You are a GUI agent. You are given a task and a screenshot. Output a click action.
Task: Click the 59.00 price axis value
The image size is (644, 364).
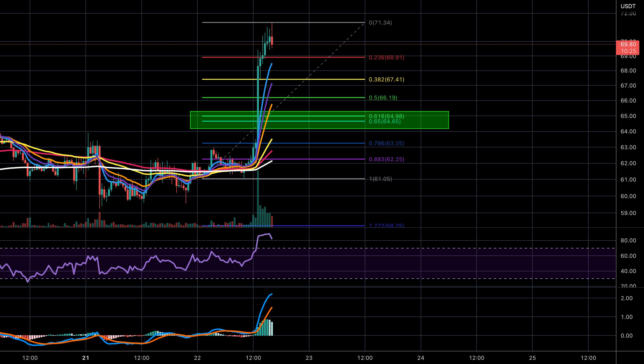point(628,213)
